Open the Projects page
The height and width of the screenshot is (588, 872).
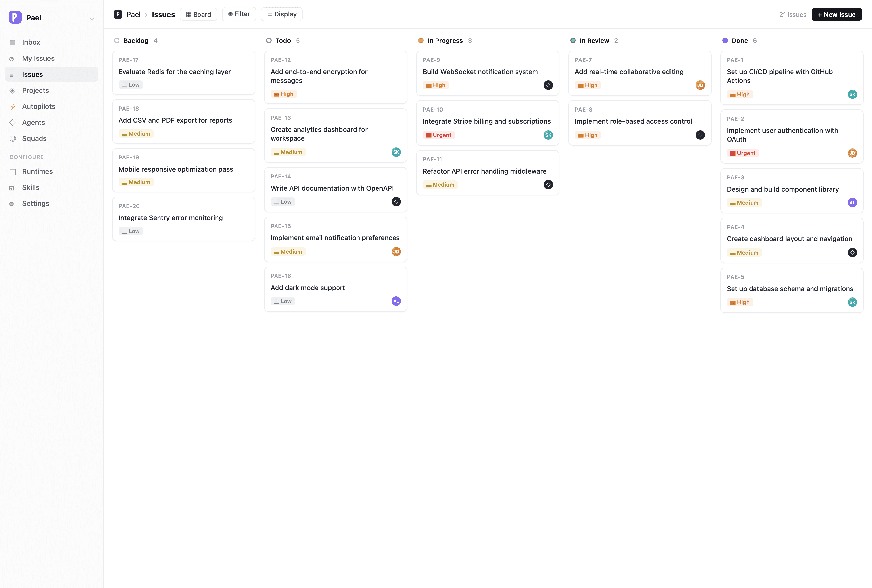click(x=52, y=90)
